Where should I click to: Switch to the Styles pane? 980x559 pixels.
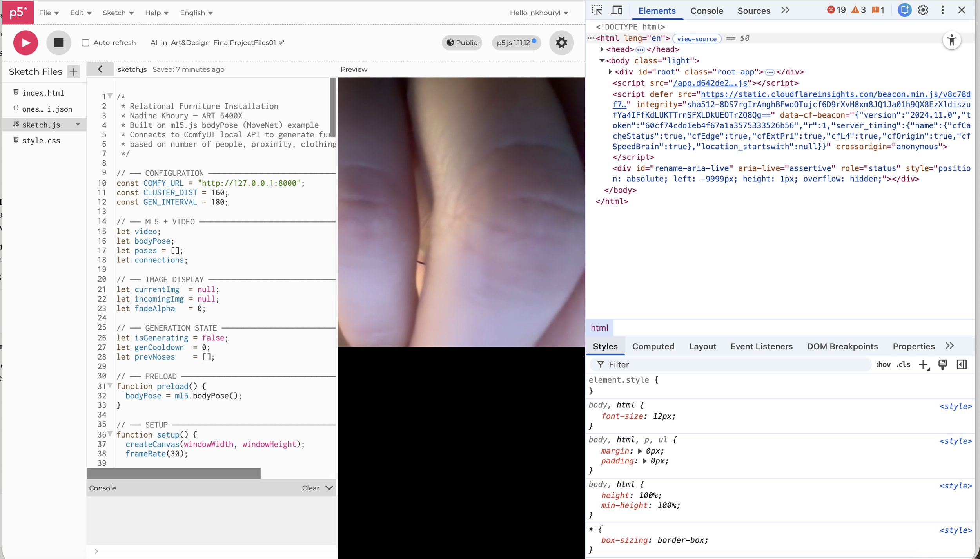(605, 346)
